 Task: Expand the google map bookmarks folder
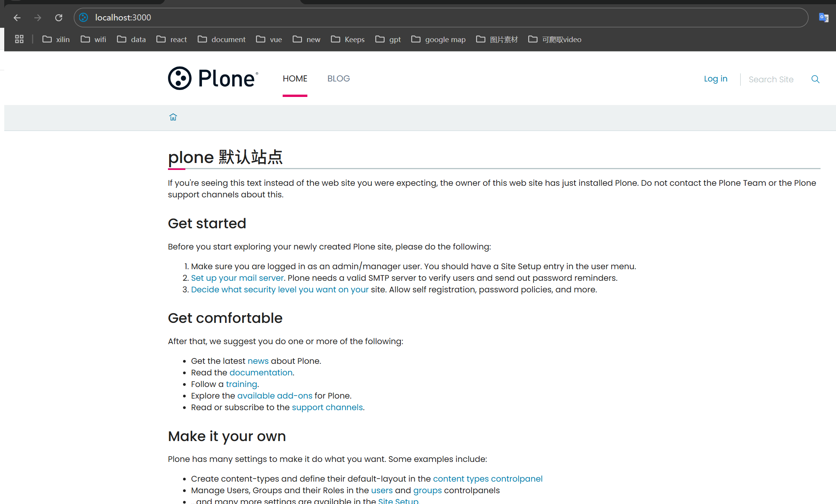pyautogui.click(x=438, y=39)
